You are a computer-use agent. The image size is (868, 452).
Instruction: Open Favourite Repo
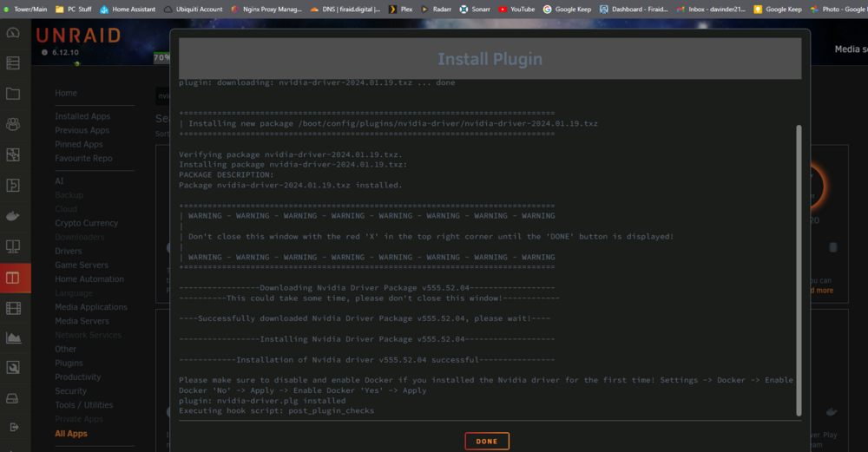point(83,158)
